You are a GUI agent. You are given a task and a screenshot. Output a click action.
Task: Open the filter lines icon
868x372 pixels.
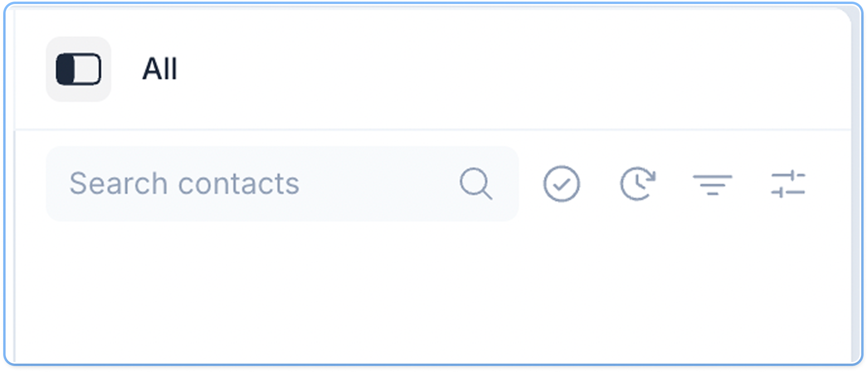point(713,185)
